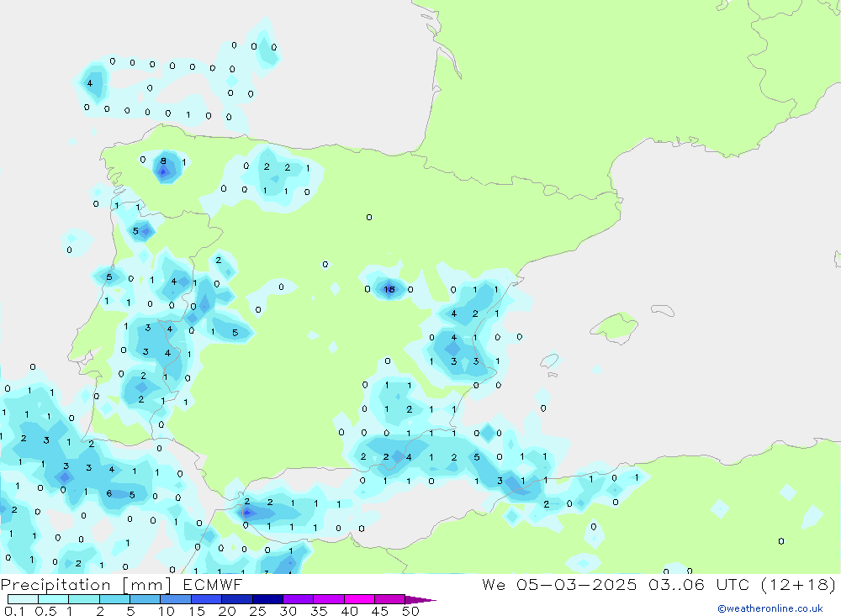
Task: Click the "25" legend scale label
Action: coord(257,611)
